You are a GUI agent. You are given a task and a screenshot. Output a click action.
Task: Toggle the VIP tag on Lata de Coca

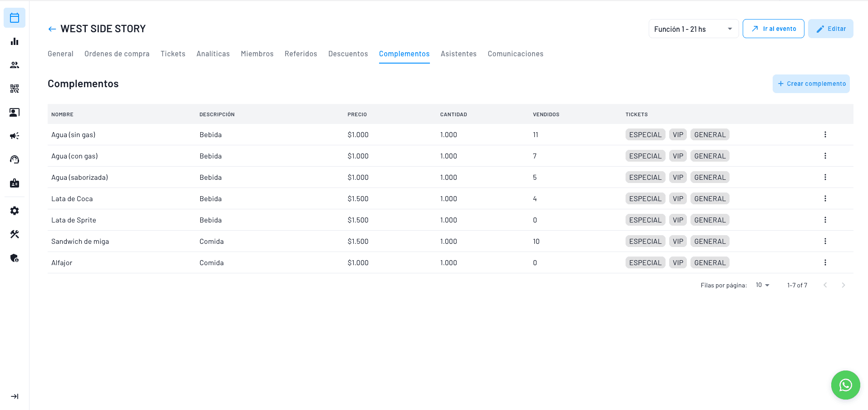coord(677,198)
